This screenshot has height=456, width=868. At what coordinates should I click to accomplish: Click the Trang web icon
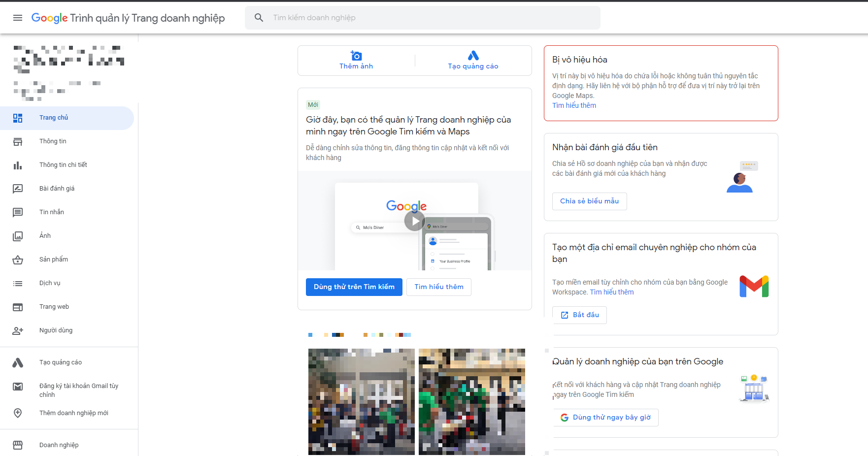tap(18, 307)
